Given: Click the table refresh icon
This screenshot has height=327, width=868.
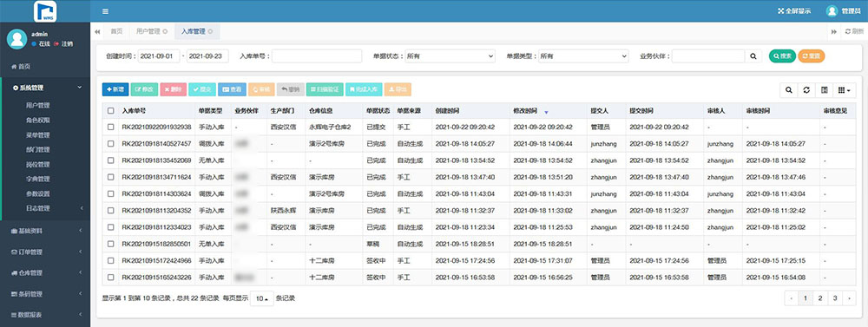Looking at the screenshot, I should point(806,89).
